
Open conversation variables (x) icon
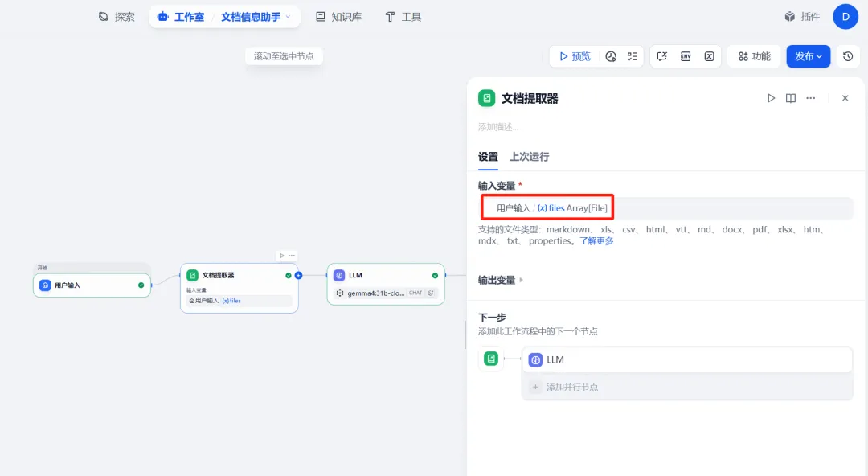point(709,56)
